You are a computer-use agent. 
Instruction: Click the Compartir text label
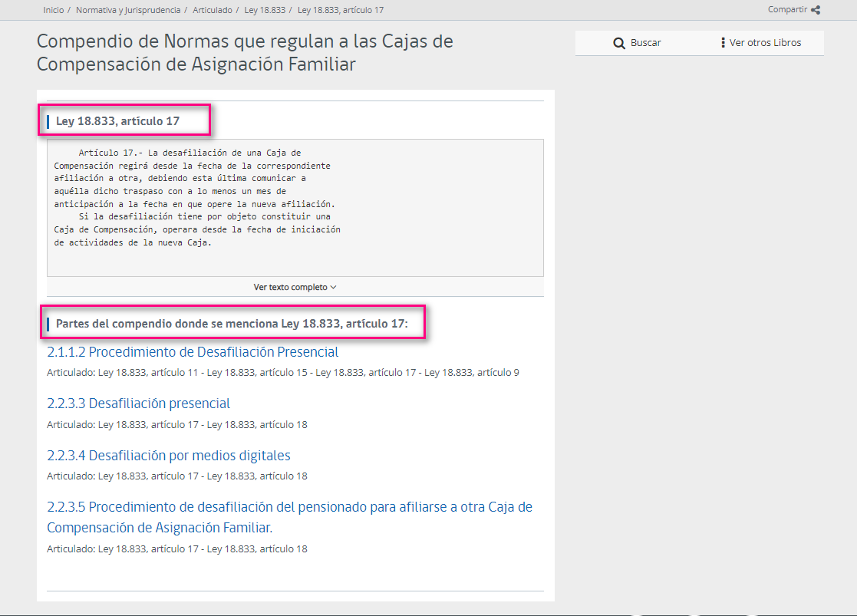[787, 10]
